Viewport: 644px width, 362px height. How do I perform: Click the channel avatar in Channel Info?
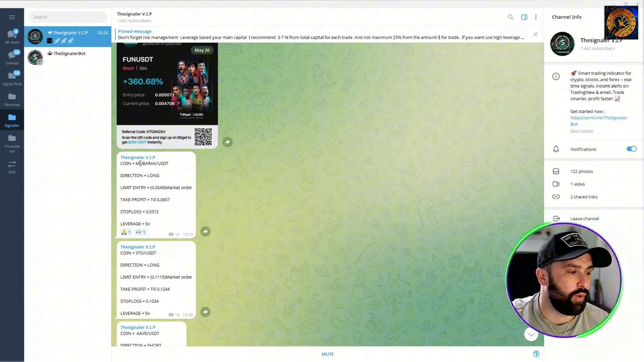(x=562, y=44)
